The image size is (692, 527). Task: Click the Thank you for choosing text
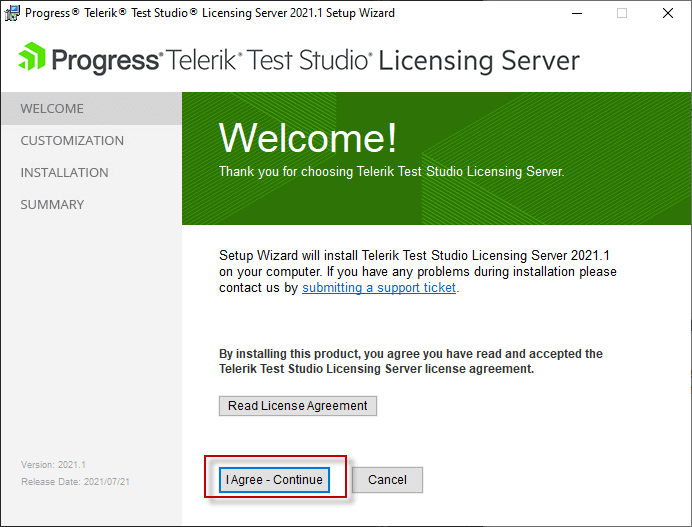(x=391, y=172)
